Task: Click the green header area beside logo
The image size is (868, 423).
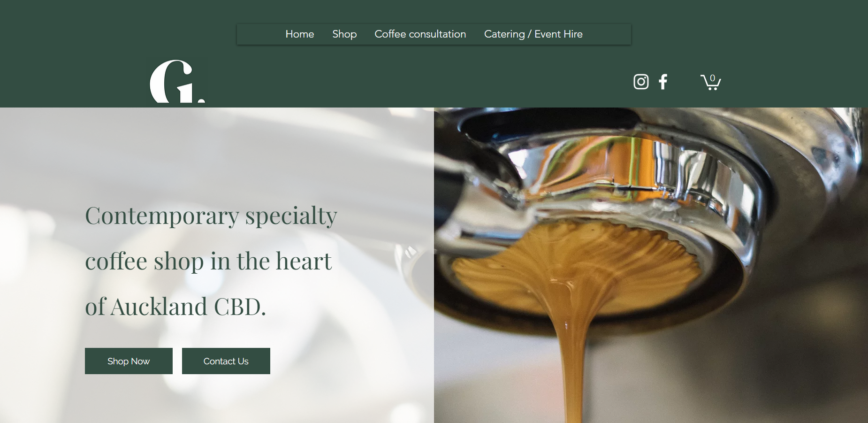Action: [x=399, y=80]
